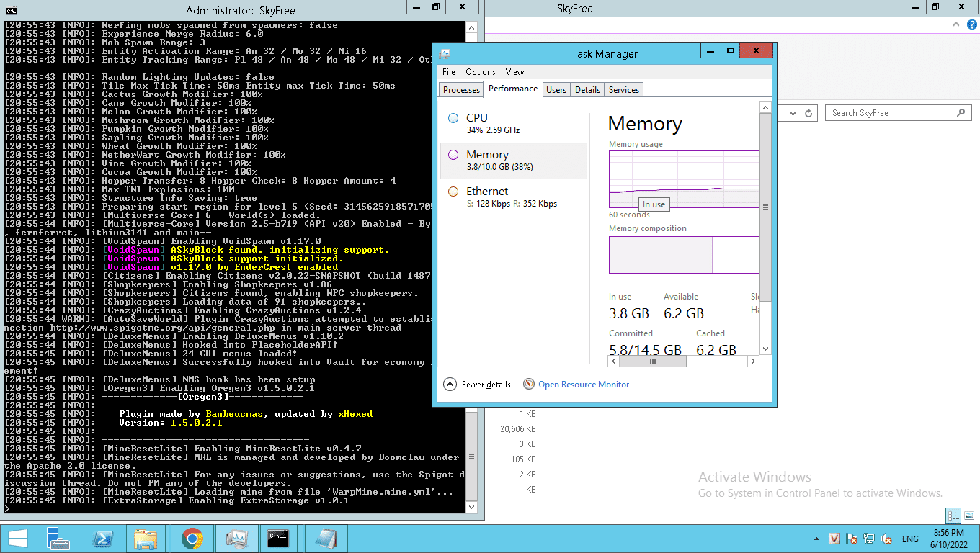The height and width of the screenshot is (553, 980).
Task: Switch to the Processes tab
Action: pyautogui.click(x=461, y=90)
